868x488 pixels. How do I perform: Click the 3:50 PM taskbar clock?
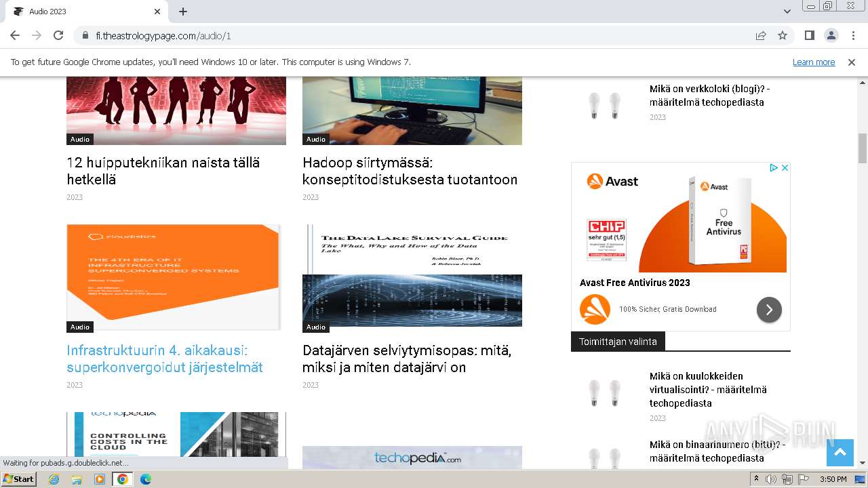(x=833, y=479)
